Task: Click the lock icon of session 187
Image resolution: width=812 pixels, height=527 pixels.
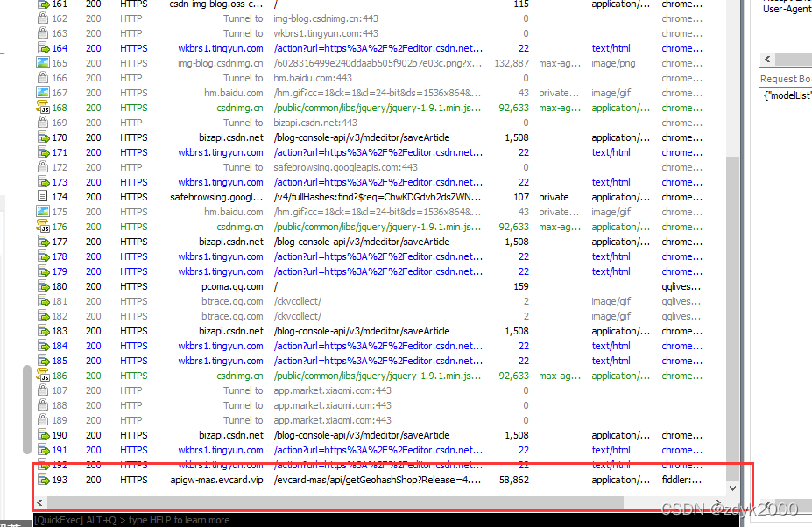Action: pos(43,390)
